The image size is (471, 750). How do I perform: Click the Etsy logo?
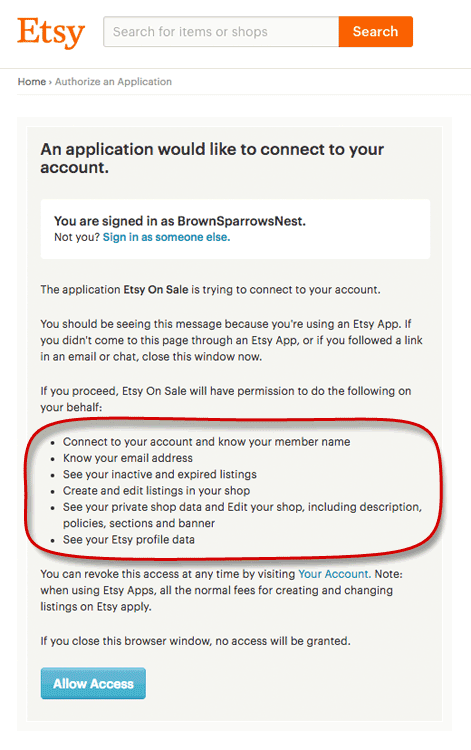[x=51, y=33]
